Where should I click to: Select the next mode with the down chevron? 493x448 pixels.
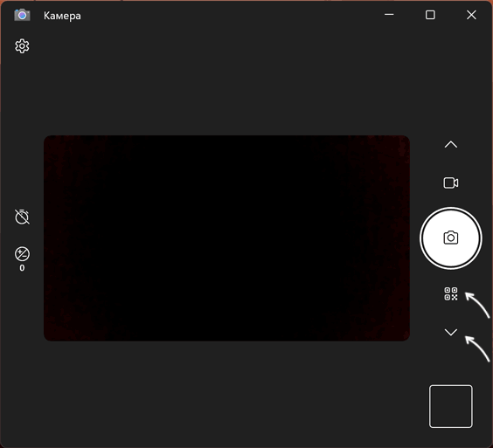pyautogui.click(x=451, y=332)
